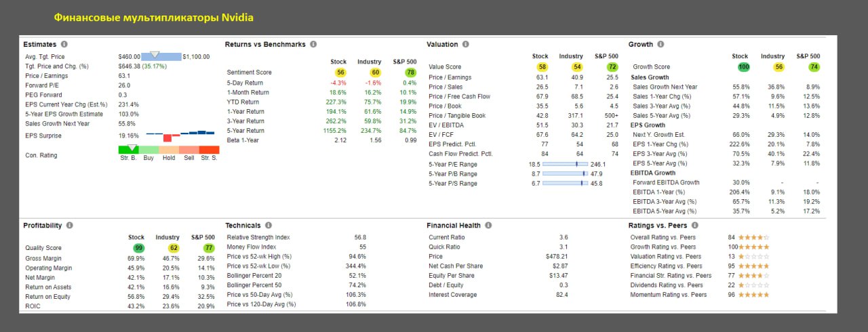Click the Growth Score stock badge 100

click(x=743, y=67)
